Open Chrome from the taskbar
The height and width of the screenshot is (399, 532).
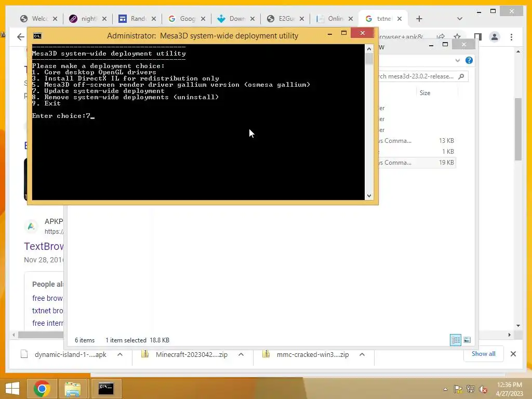point(42,389)
